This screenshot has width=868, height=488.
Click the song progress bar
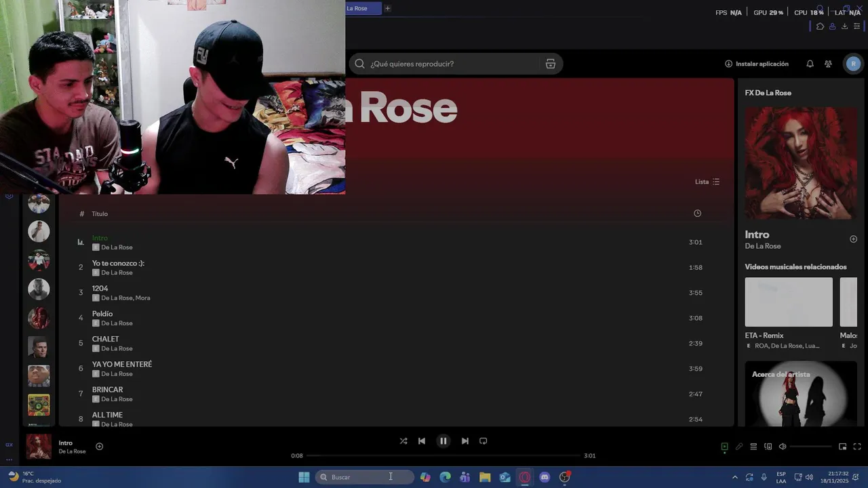click(443, 455)
